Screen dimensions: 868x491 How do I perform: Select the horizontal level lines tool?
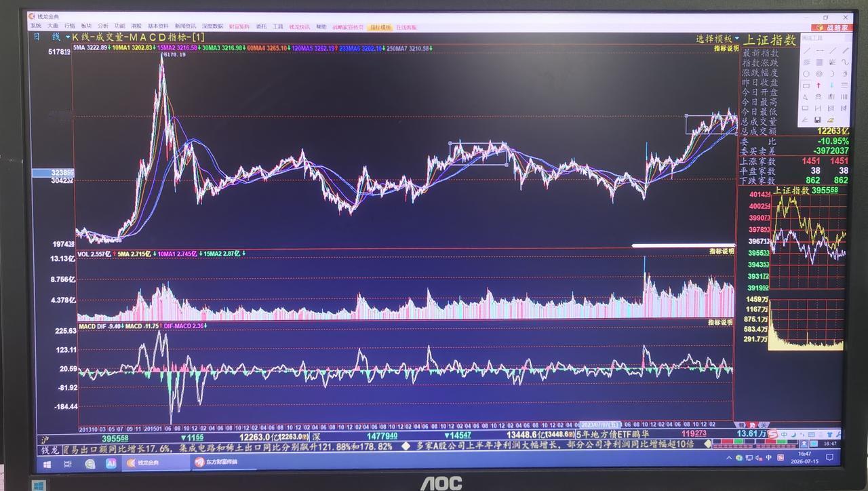pyautogui.click(x=846, y=85)
